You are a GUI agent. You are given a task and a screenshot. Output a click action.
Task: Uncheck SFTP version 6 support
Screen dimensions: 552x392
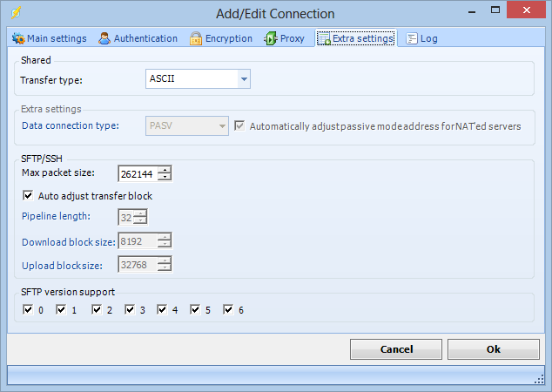229,309
